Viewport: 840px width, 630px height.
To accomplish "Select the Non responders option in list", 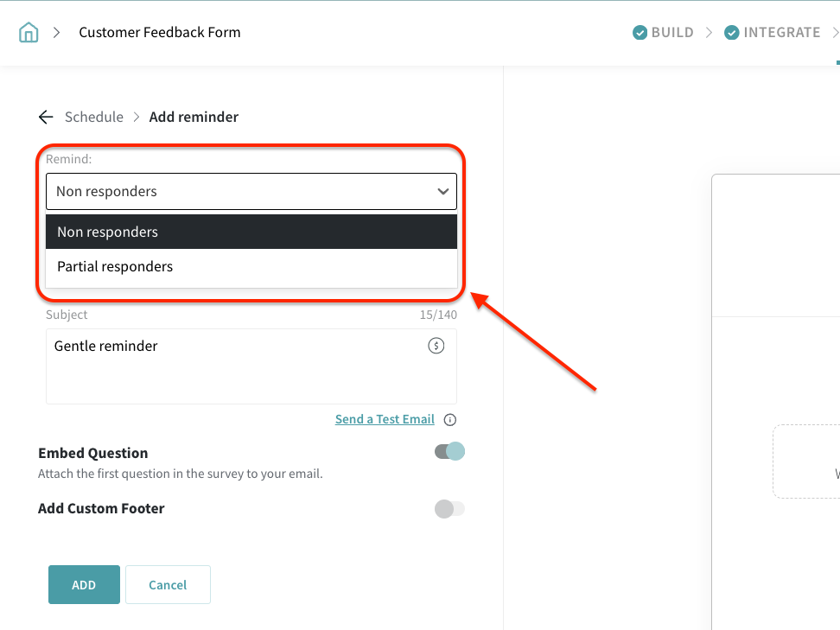I will pyautogui.click(x=251, y=232).
